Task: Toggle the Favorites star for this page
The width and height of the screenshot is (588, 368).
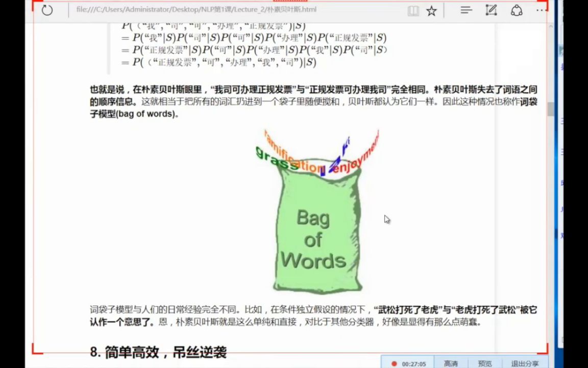Action: click(x=431, y=10)
